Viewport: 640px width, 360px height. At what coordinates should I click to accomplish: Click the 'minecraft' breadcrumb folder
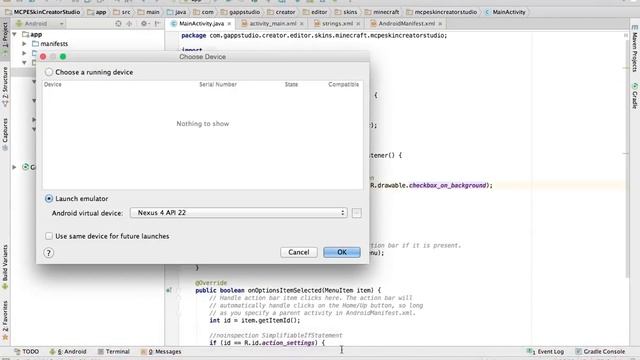click(382, 12)
